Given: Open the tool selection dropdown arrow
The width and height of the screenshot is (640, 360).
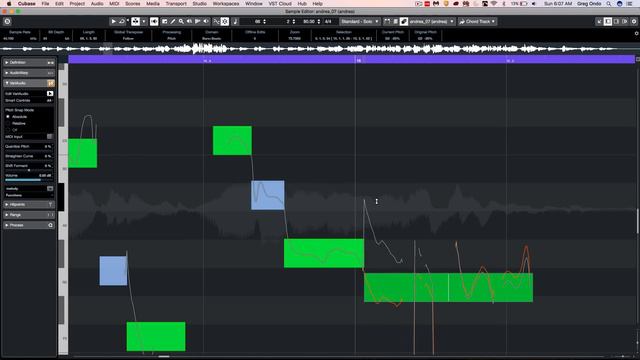Looking at the screenshot, I should (x=144, y=21).
